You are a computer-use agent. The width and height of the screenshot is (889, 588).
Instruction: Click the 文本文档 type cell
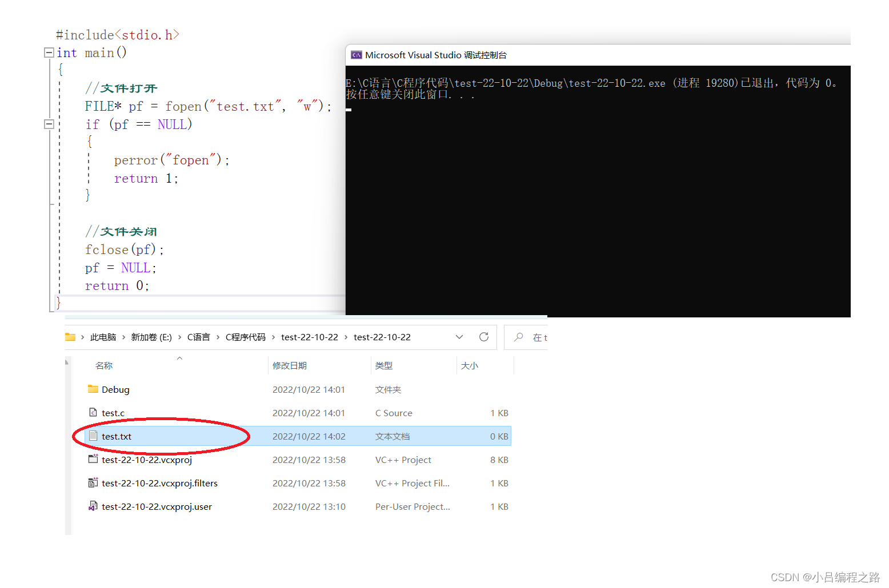pos(393,436)
